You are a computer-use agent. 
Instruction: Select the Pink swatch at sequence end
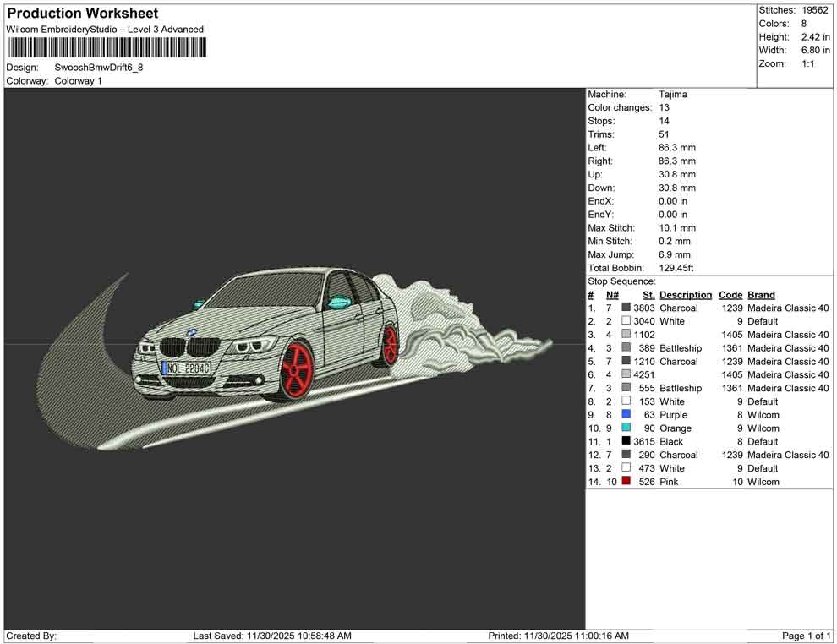626,482
